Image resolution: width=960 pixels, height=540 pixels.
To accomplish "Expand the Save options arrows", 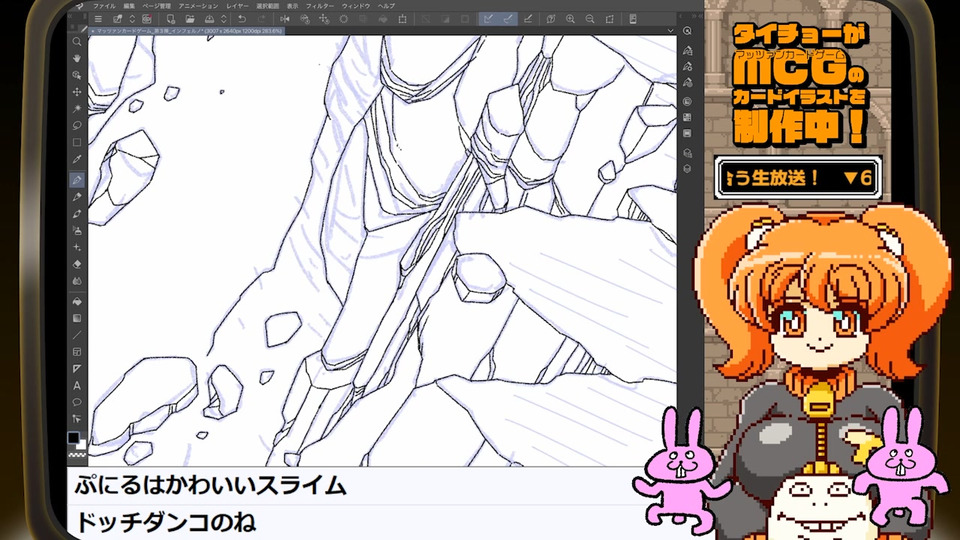I will [223, 20].
